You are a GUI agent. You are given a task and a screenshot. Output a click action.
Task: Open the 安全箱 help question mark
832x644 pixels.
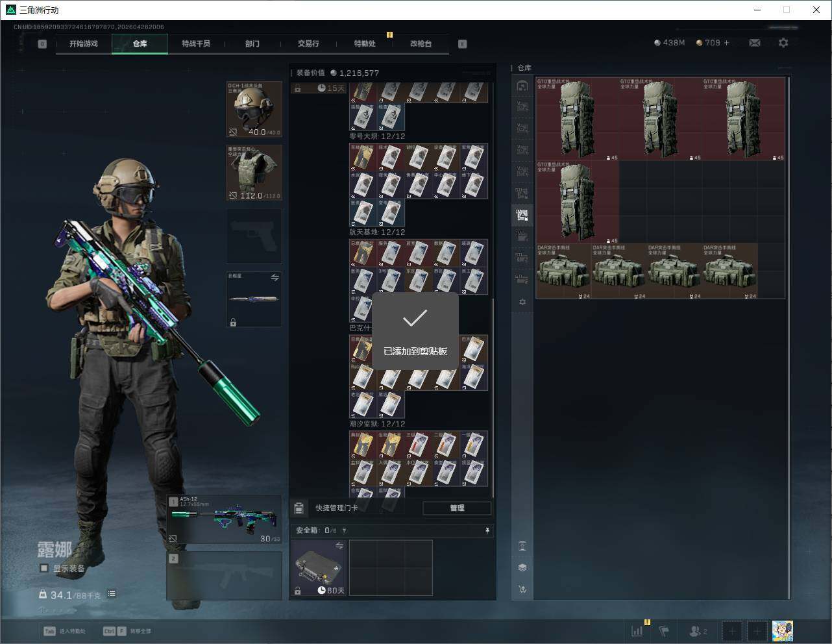pyautogui.click(x=344, y=530)
